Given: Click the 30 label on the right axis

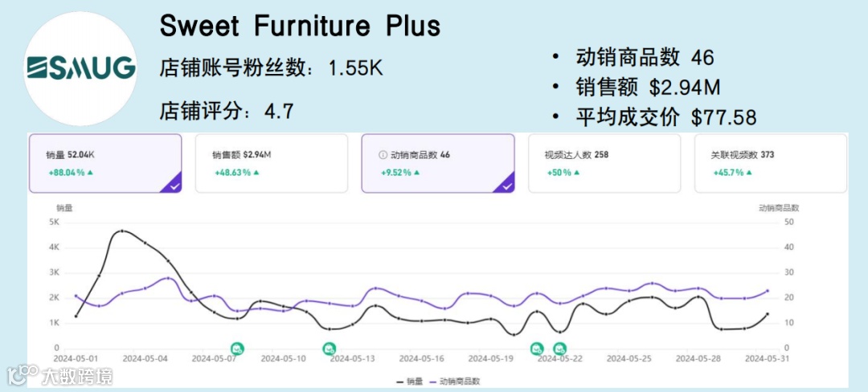Looking at the screenshot, I should tap(789, 272).
